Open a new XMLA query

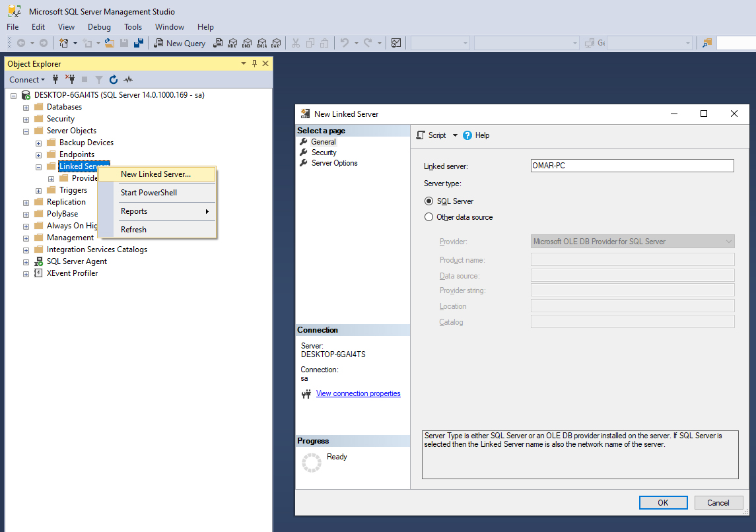pos(262,44)
